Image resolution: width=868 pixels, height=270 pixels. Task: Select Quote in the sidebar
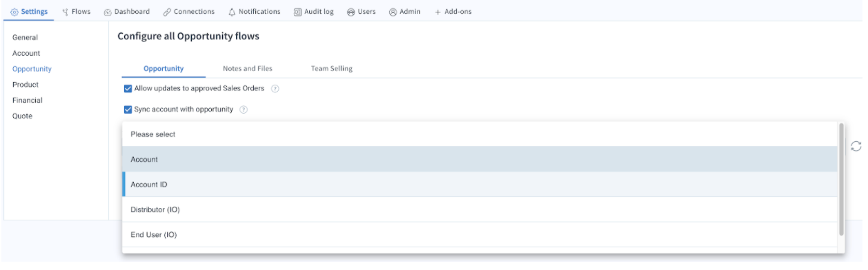point(22,116)
